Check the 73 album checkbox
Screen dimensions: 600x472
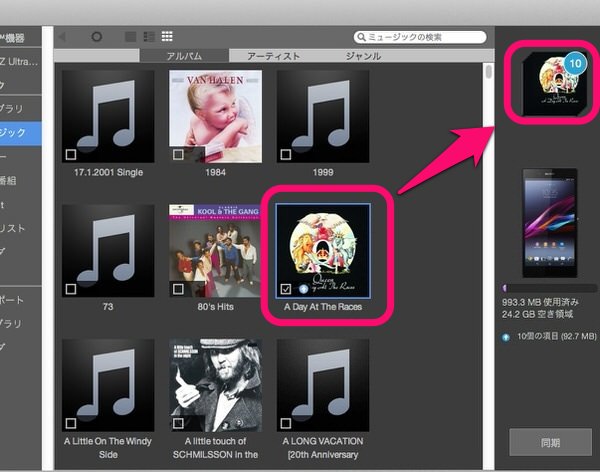[x=71, y=289]
